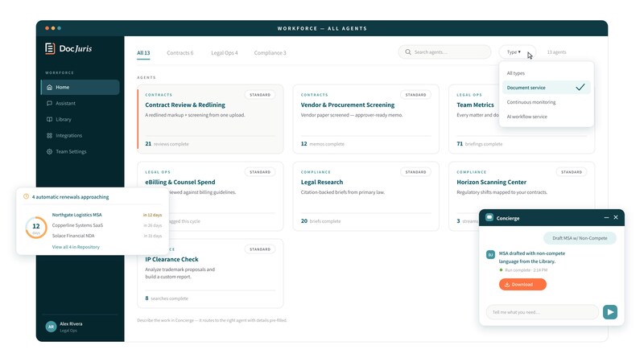Click the Alex Rivera user name
The width and height of the screenshot is (644, 362).
coord(71,324)
